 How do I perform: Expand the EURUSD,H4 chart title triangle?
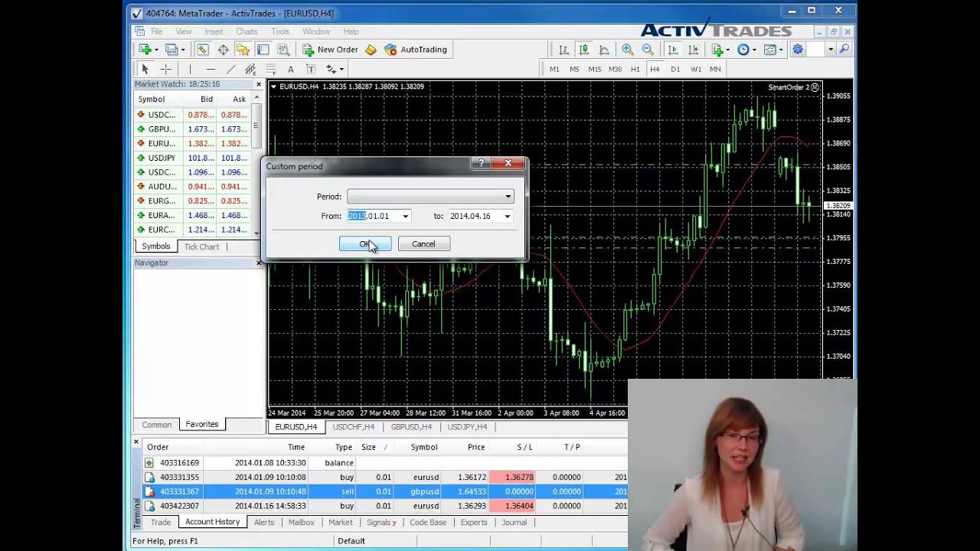(273, 86)
